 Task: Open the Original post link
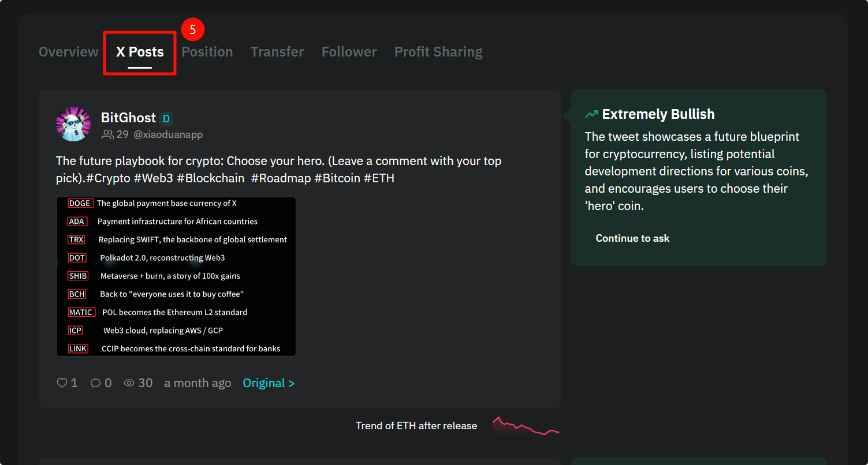(269, 383)
